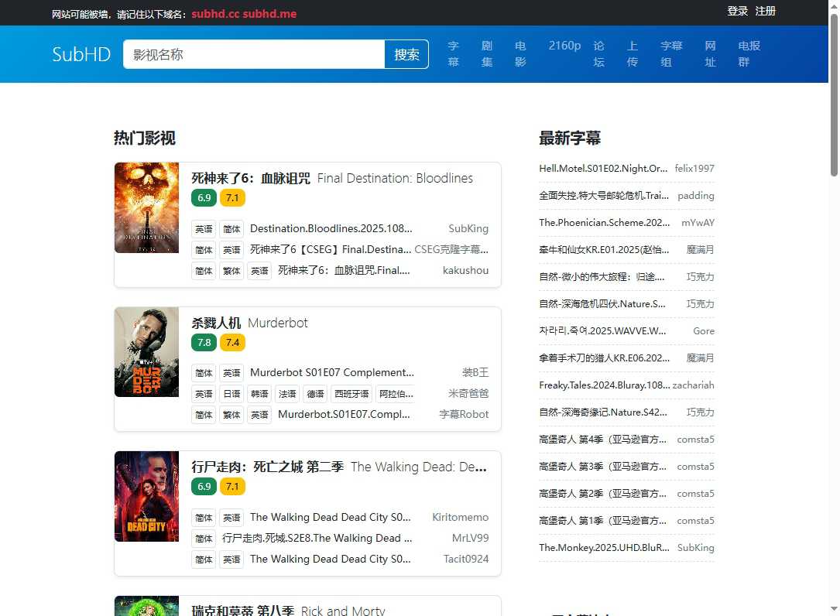The height and width of the screenshot is (616, 840).
Task: Open 死神来了6：血脉诅咒.Final.... subtitle
Action: click(x=344, y=271)
